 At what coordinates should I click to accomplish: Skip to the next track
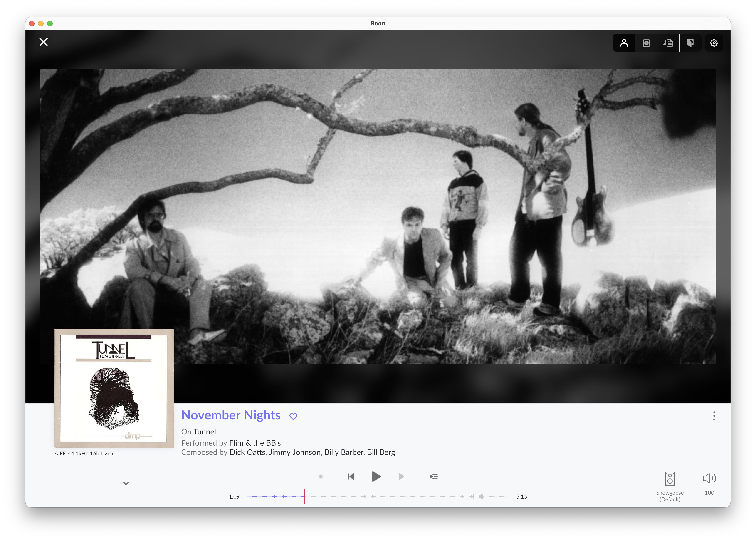tap(402, 476)
